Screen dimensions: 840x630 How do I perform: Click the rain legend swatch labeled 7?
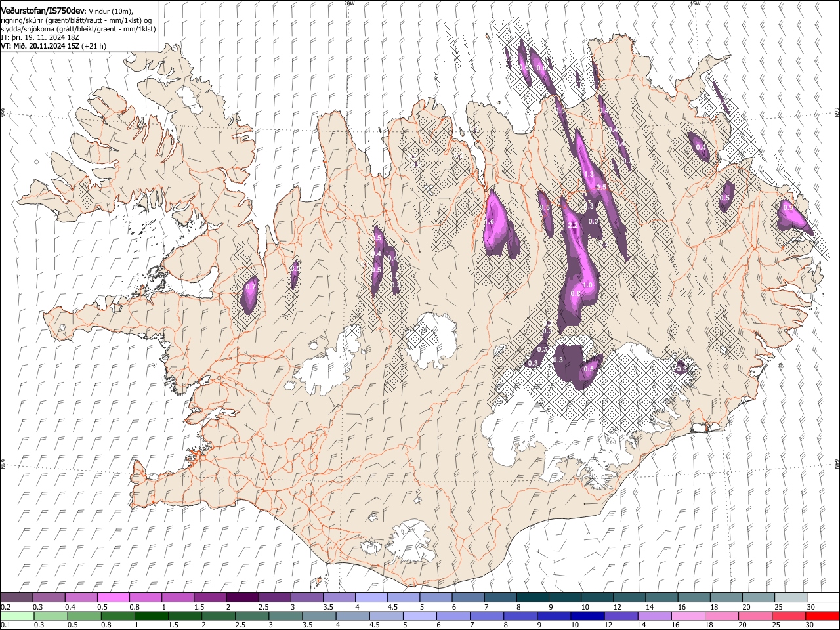point(487,616)
